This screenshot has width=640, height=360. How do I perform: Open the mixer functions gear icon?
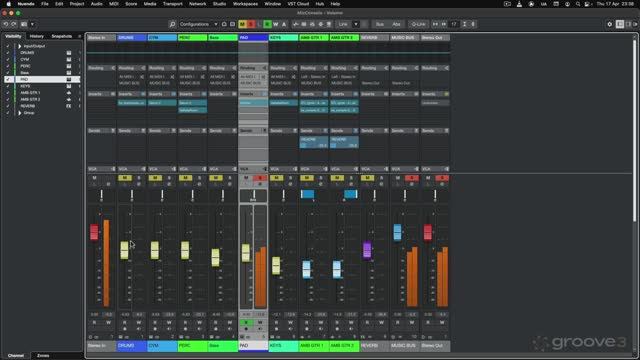tap(609, 24)
